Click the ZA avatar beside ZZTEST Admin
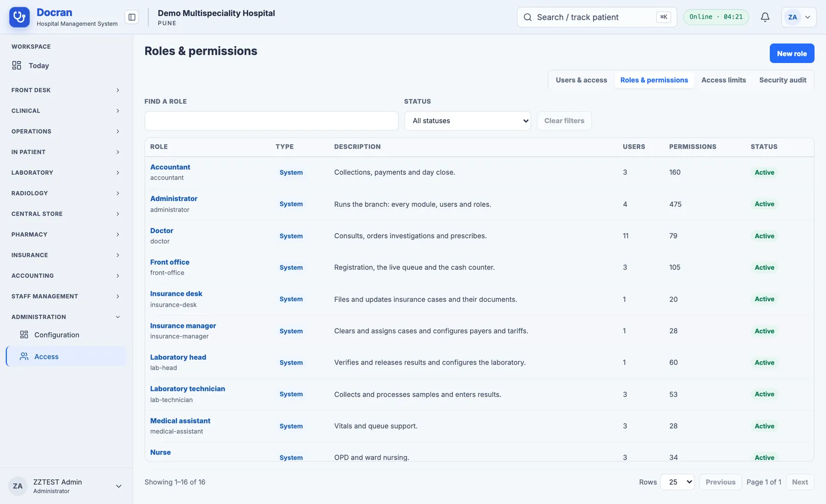826x504 pixels. [x=18, y=486]
